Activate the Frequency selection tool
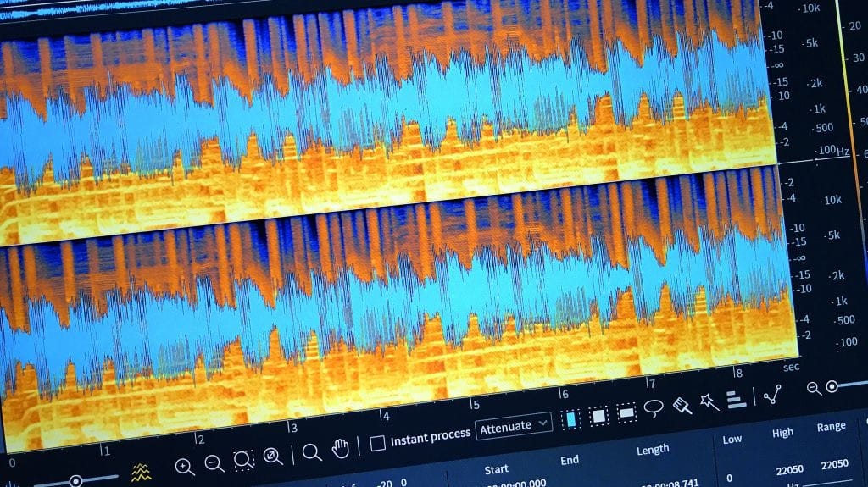Viewport: 868px width, 487px height. tap(627, 412)
